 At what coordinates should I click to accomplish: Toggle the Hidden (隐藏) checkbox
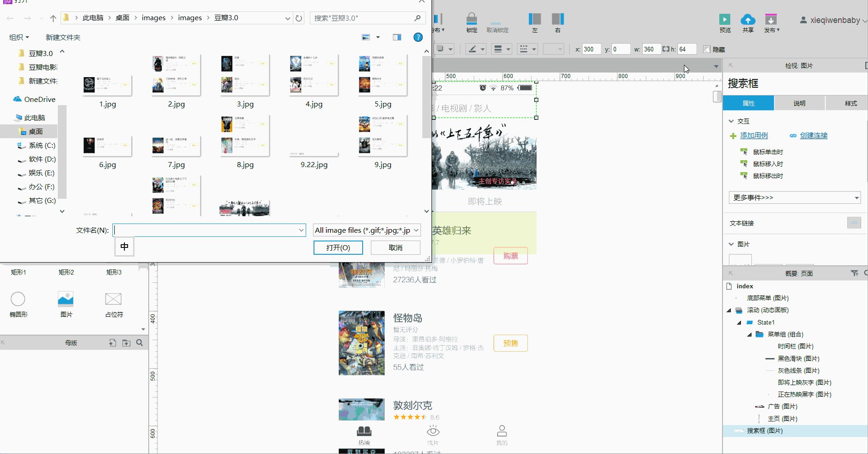(707, 49)
